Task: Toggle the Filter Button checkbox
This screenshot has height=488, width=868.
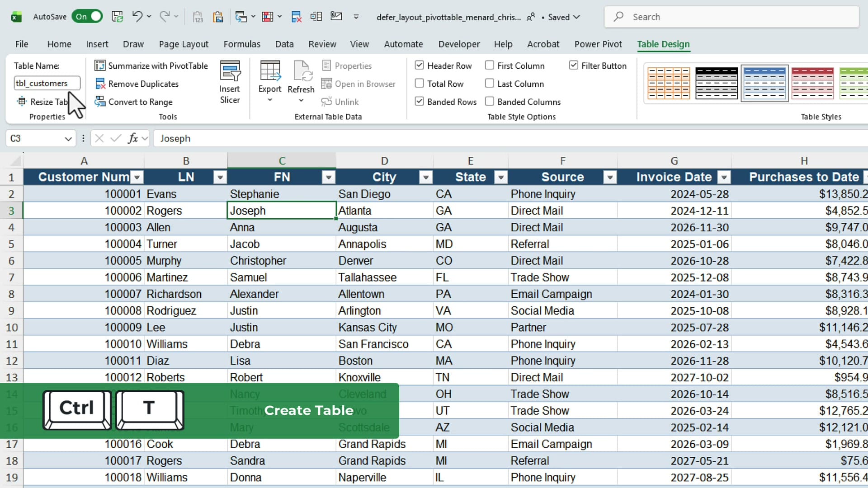Action: click(x=573, y=65)
